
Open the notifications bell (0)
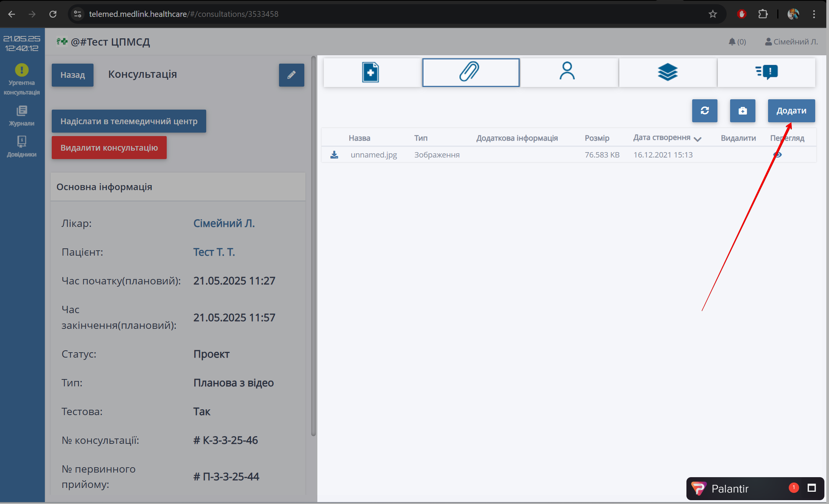[x=737, y=42]
